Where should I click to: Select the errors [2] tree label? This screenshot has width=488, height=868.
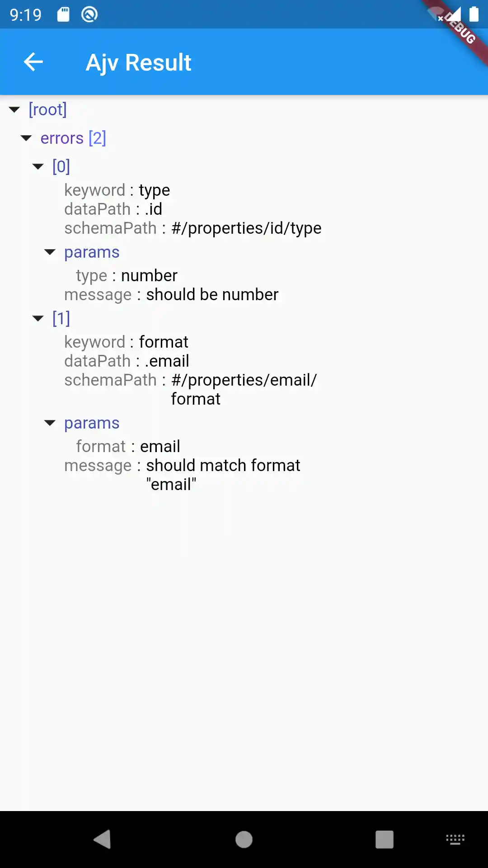(73, 138)
